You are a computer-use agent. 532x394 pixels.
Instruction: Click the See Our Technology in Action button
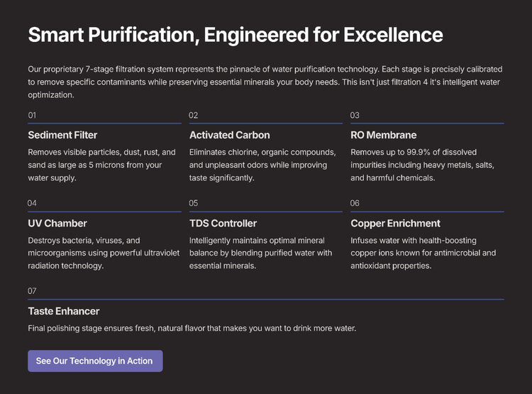click(x=95, y=361)
